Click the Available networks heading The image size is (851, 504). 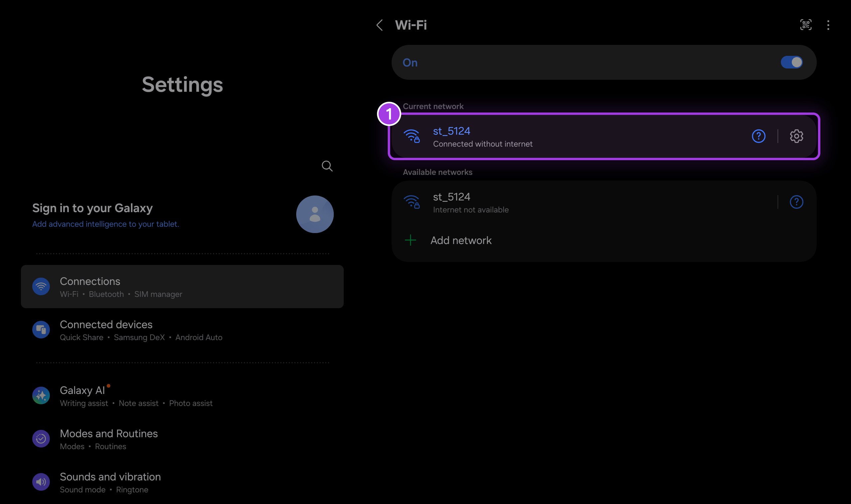click(x=437, y=172)
